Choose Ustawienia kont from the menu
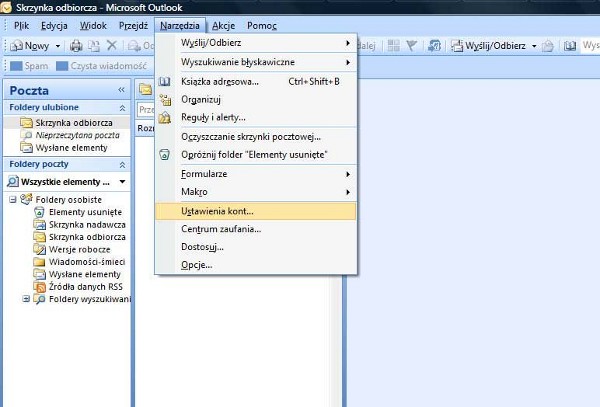This screenshot has height=407, width=600. (x=256, y=211)
